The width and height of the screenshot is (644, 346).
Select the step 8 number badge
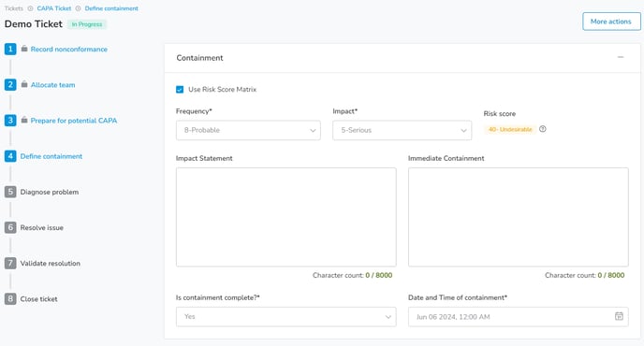10,299
